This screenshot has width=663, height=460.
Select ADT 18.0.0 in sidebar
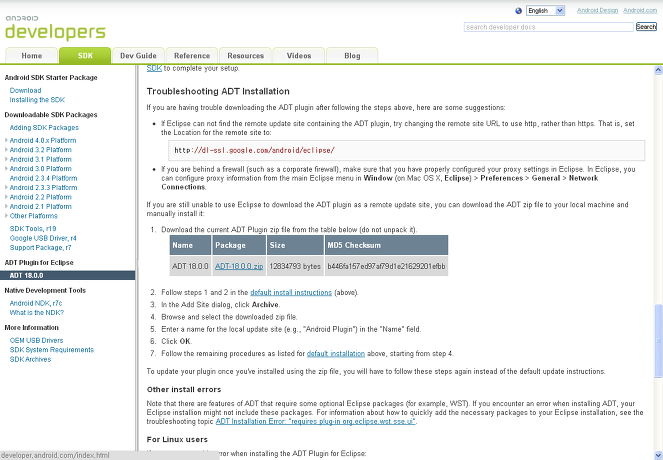pos(68,276)
